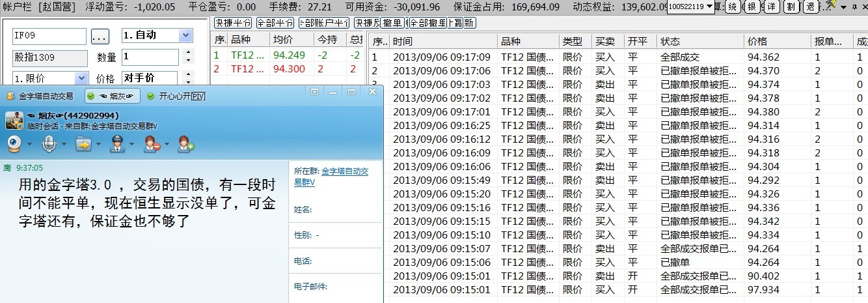Click the IF09 contract code input

pos(49,36)
